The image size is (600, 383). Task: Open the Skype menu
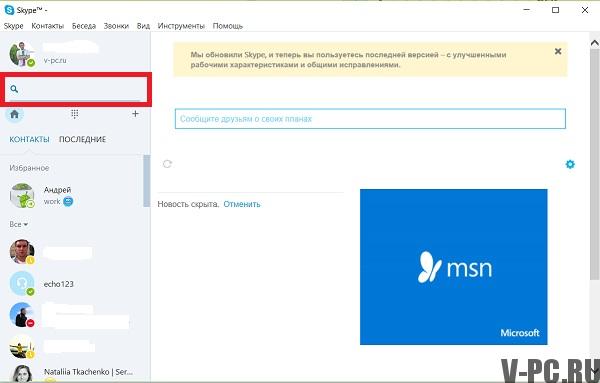[13, 26]
